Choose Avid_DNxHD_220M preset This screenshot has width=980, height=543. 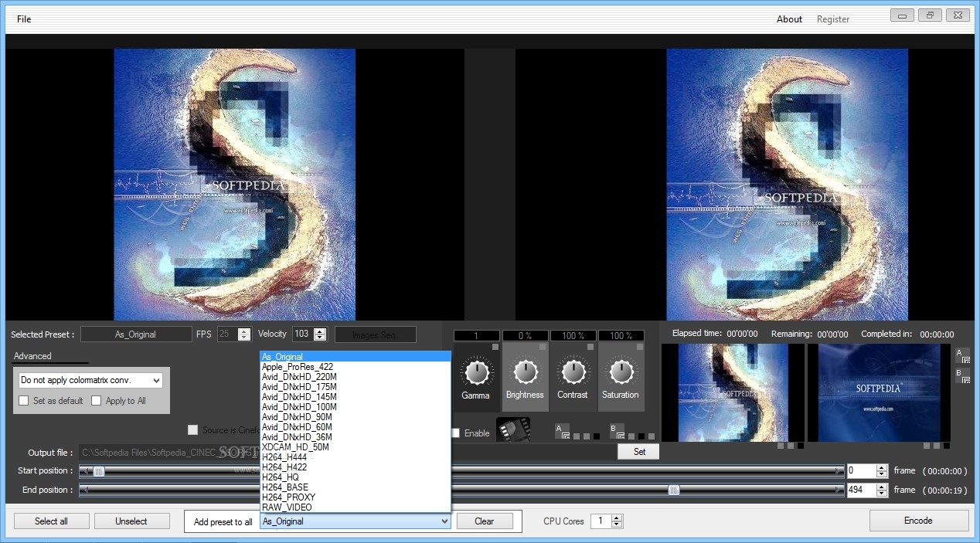356,377
